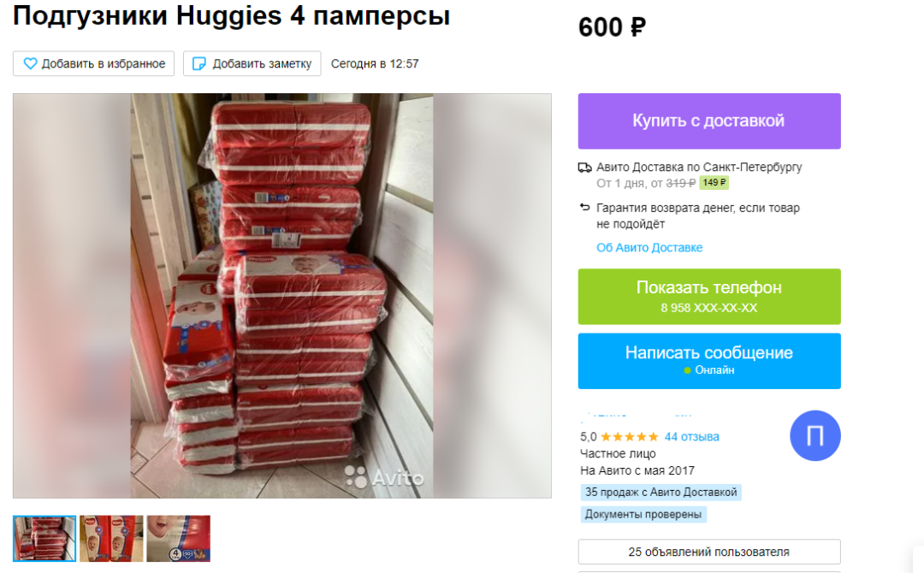This screenshot has width=924, height=573.
Task: Select the second Huggies pack thumbnail
Action: click(111, 538)
